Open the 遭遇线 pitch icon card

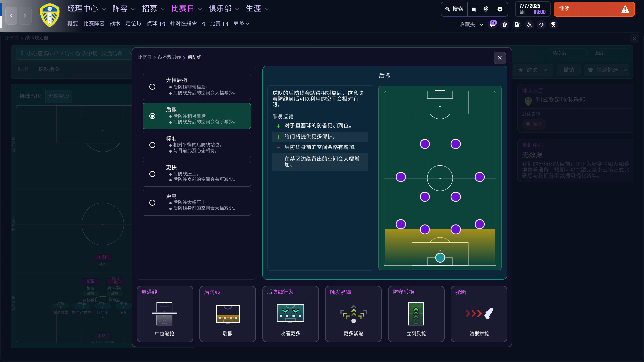click(165, 314)
